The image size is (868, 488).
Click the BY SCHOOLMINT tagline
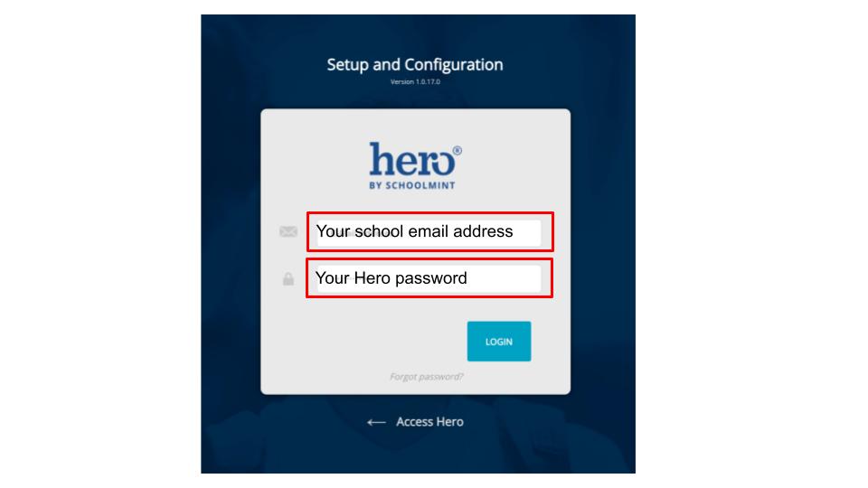coord(415,186)
